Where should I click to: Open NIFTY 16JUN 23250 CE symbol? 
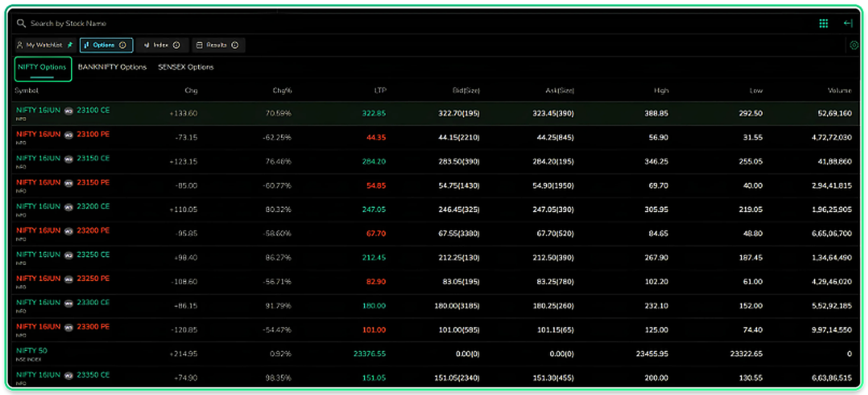[x=63, y=255]
